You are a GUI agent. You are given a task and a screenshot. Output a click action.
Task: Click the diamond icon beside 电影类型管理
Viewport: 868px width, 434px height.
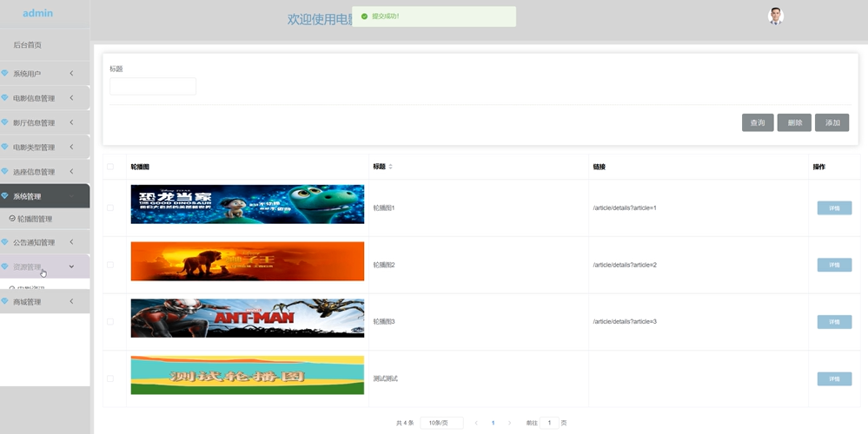pyautogui.click(x=4, y=147)
